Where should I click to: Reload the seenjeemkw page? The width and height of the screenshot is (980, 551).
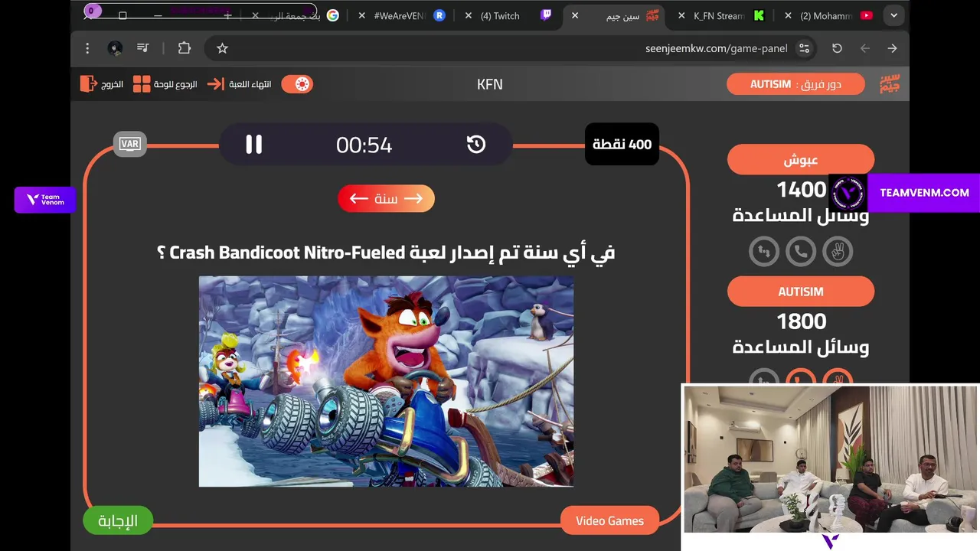(x=837, y=48)
